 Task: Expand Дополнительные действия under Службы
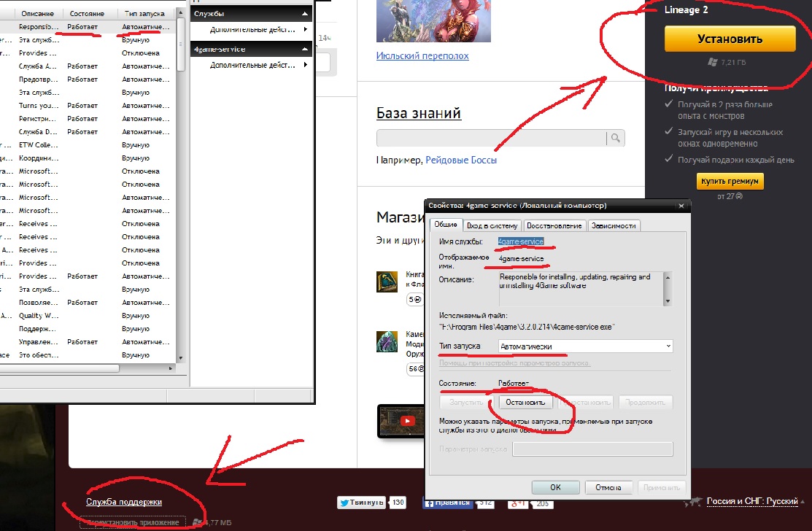[252, 29]
